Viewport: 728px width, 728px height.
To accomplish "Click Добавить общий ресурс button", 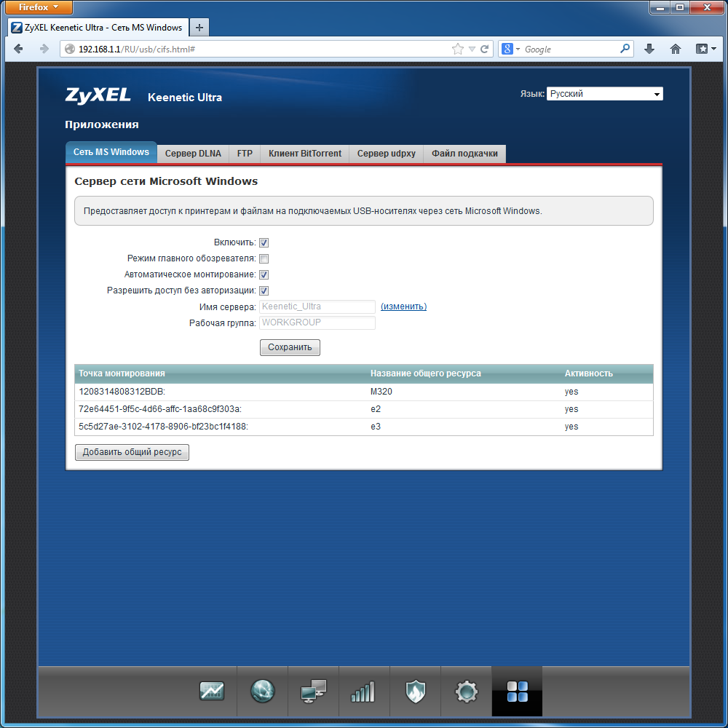I will click(x=132, y=452).
